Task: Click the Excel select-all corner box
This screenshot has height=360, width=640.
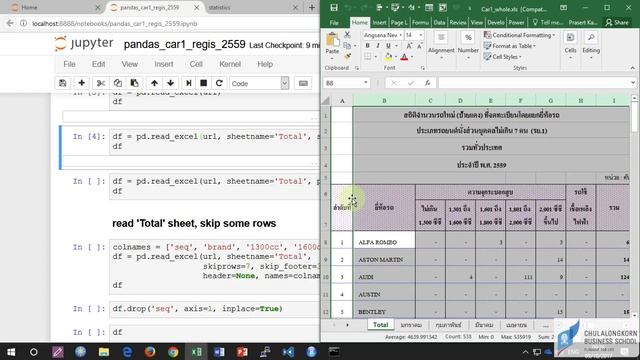Action: point(326,100)
